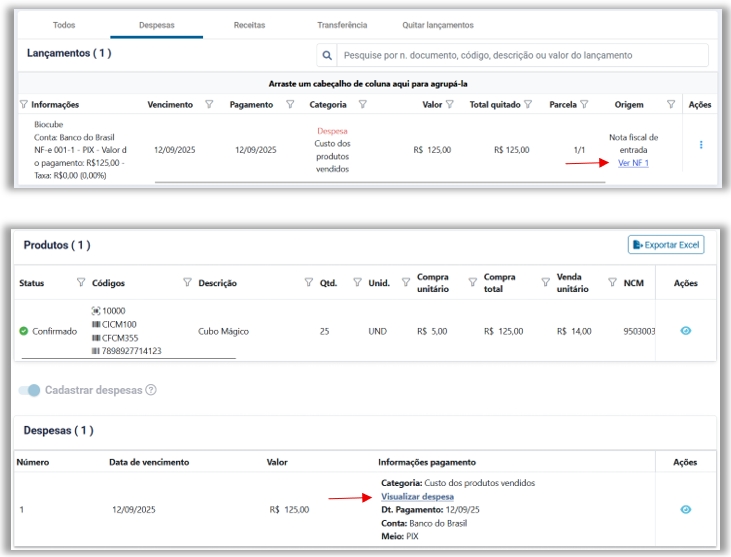Screen dimensions: 731x557
Task: Click the eye icon in Cubo Mágico row
Action: point(685,331)
